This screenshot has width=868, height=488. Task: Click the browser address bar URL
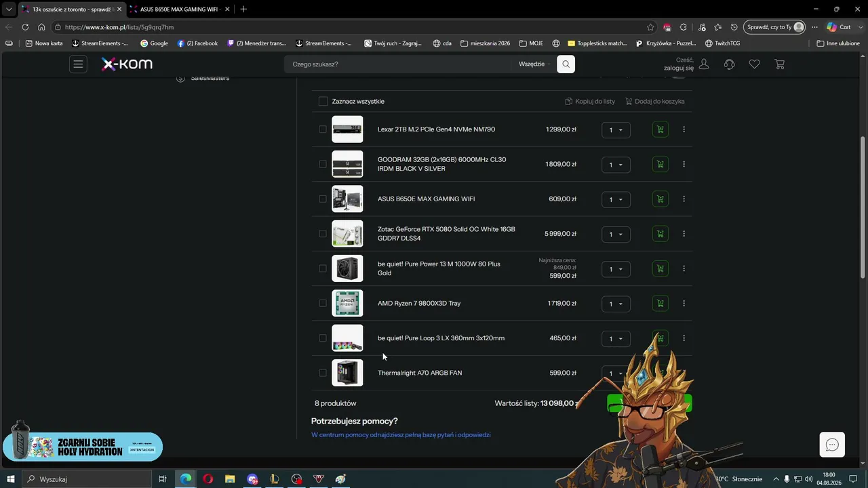pos(119,27)
